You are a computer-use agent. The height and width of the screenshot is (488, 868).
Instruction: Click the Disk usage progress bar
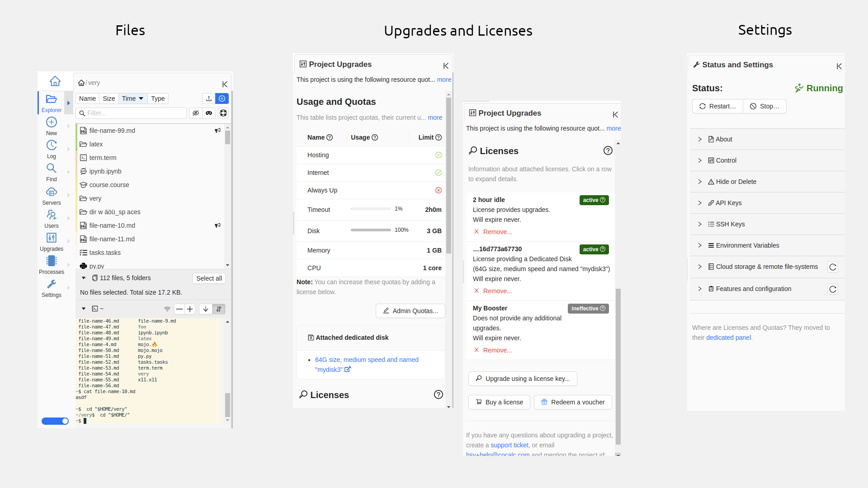coord(371,230)
